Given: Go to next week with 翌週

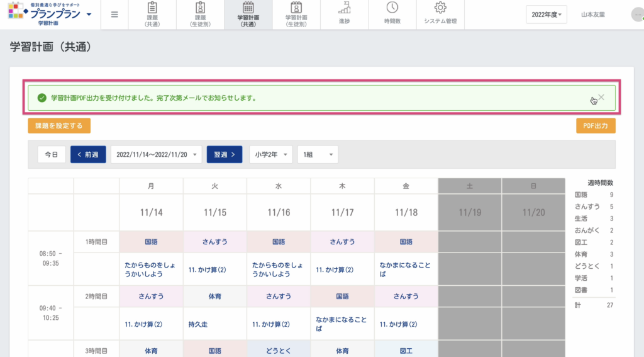Looking at the screenshot, I should [225, 154].
